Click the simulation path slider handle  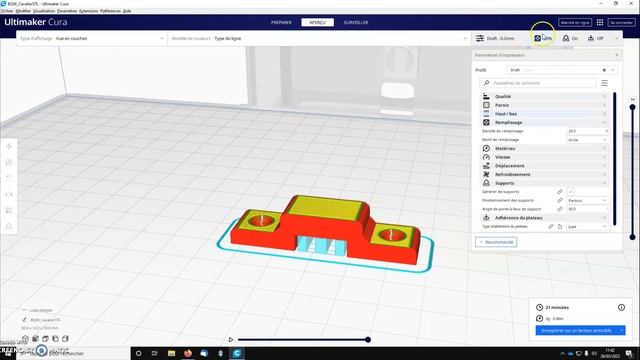[x=368, y=340]
